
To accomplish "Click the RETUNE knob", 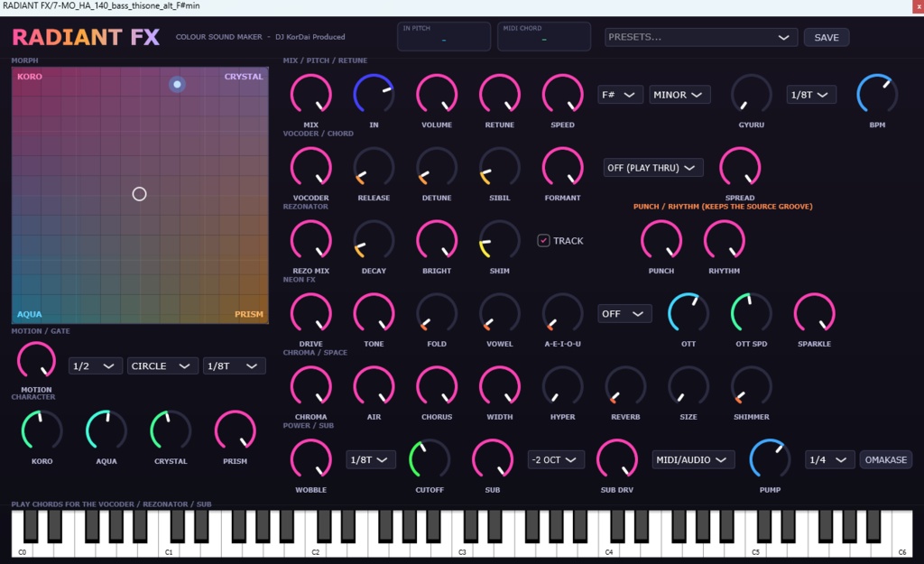I will click(x=500, y=94).
